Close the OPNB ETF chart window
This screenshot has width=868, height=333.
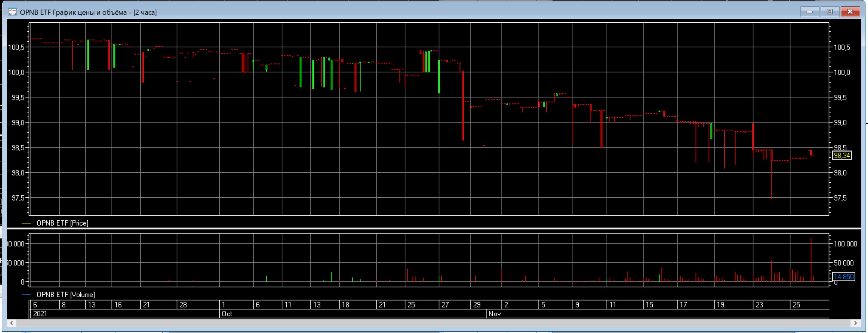coord(850,12)
